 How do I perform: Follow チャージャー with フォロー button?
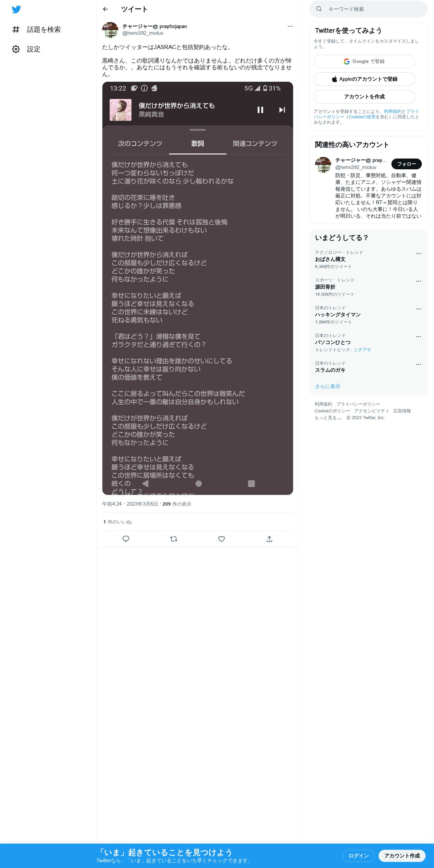406,164
